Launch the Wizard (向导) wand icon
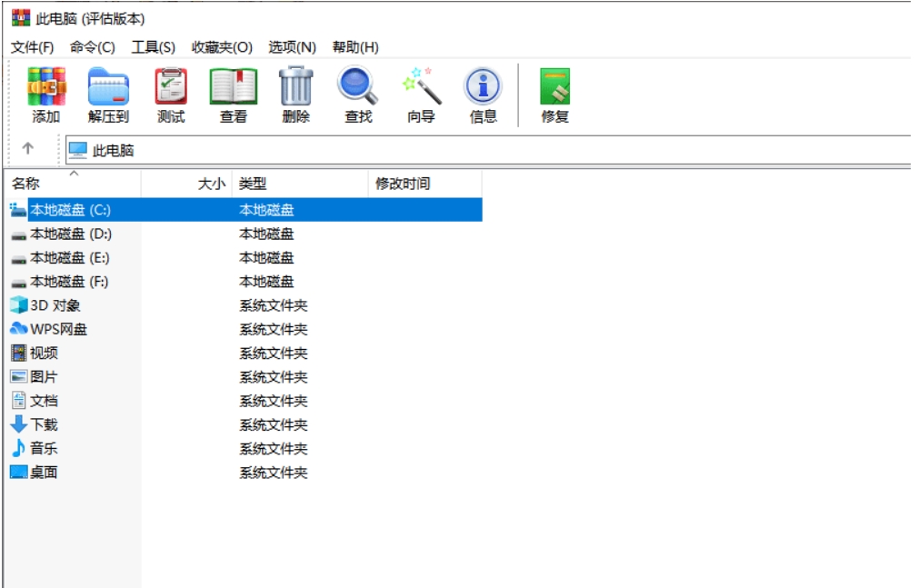This screenshot has width=918, height=588. [x=421, y=86]
